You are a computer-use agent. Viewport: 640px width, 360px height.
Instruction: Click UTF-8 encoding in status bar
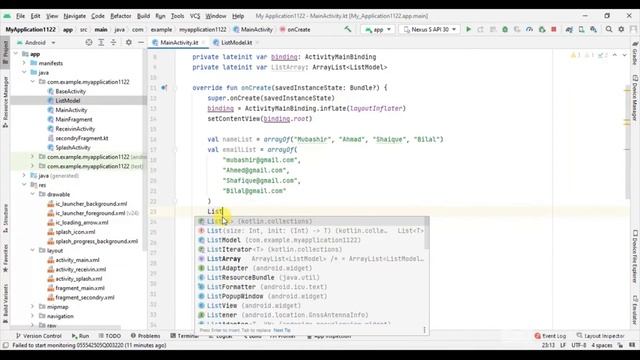(x=578, y=345)
